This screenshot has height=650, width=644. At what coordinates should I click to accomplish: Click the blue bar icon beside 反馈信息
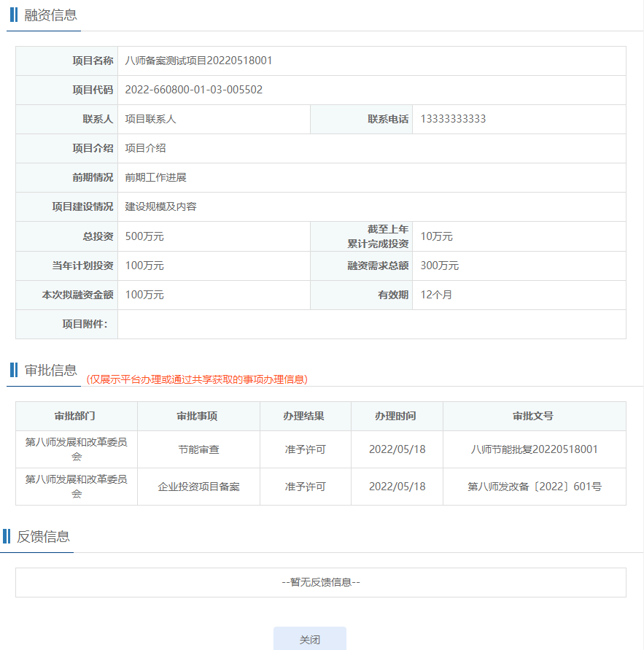tap(7, 536)
